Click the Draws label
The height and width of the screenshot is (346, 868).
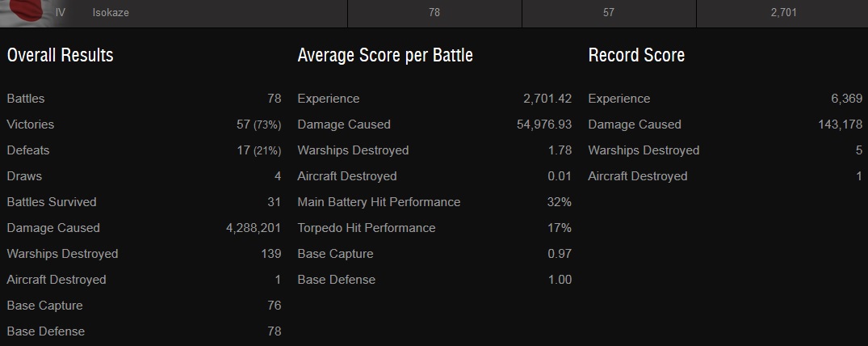[24, 176]
